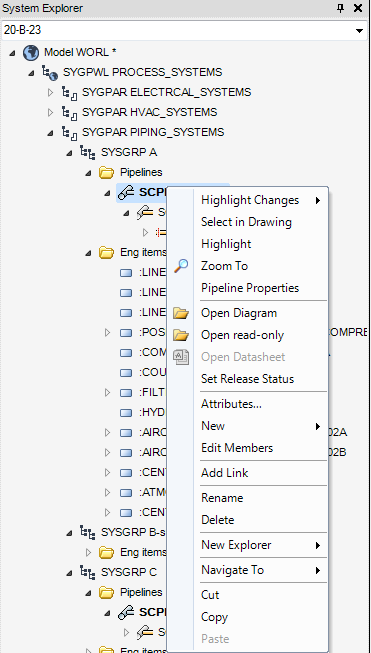Select the SYSGRP C tree item
The image size is (371, 653).
click(x=129, y=572)
